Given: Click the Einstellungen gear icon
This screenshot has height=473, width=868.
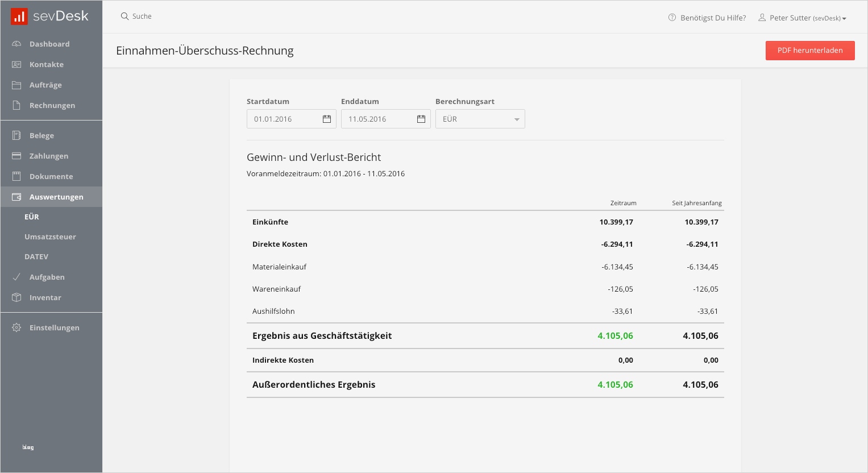Looking at the screenshot, I should (x=16, y=327).
